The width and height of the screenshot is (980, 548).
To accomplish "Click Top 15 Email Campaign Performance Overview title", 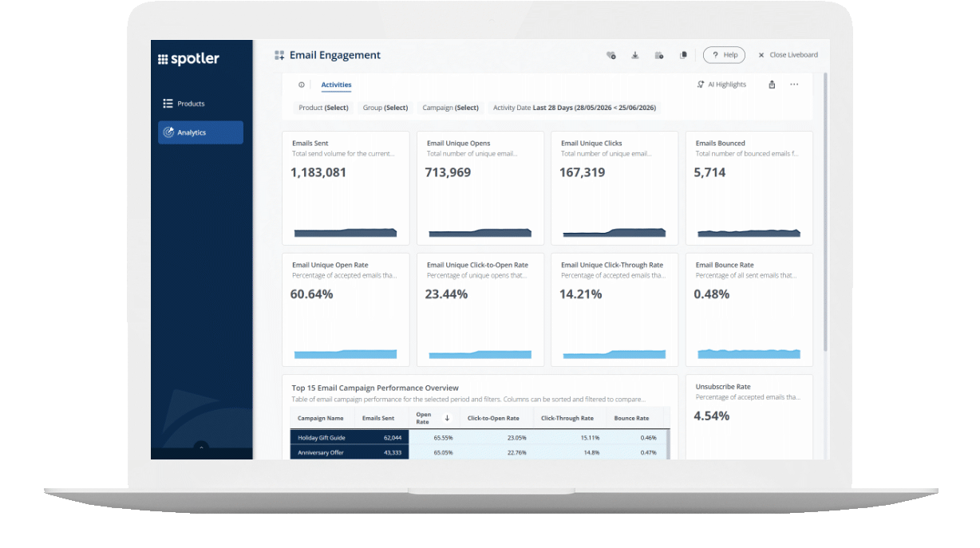I will (x=376, y=388).
